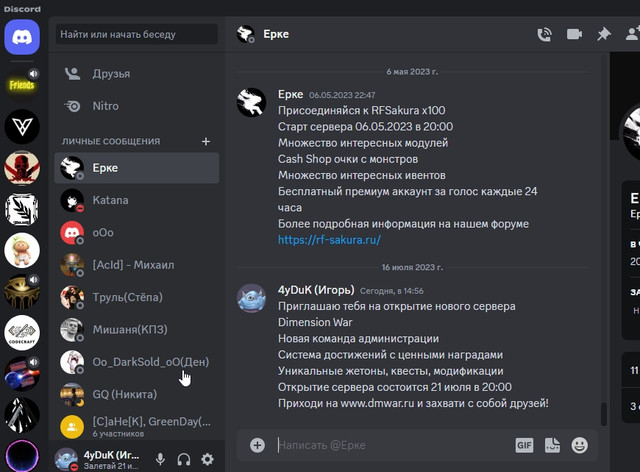Open the group chat with 6 участников
The width and height of the screenshot is (640, 472).
coord(137,426)
